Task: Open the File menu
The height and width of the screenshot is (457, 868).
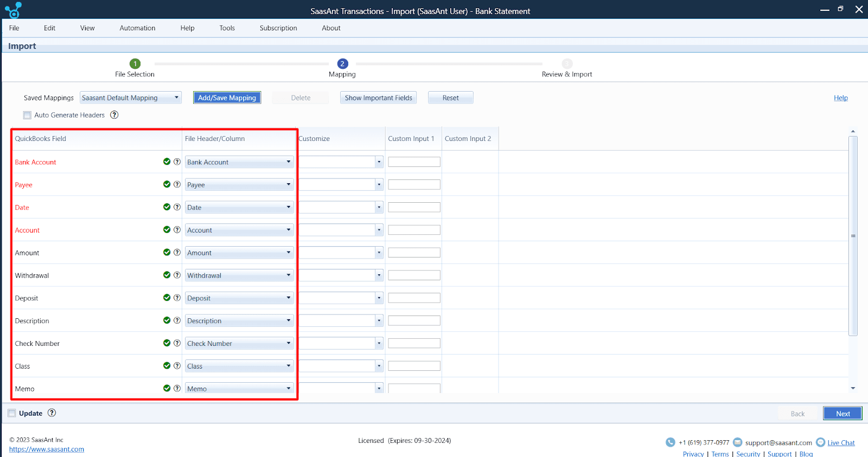Action: click(x=14, y=28)
